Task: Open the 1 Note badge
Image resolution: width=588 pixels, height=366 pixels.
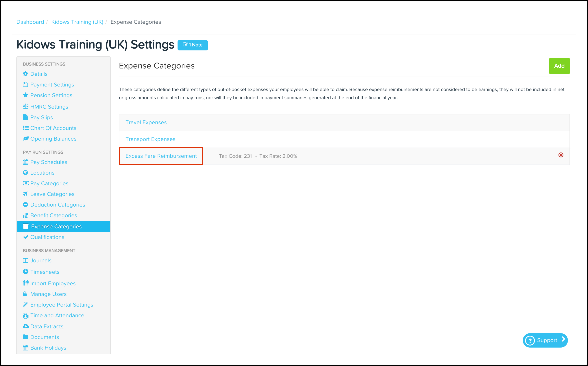Action: (x=193, y=45)
